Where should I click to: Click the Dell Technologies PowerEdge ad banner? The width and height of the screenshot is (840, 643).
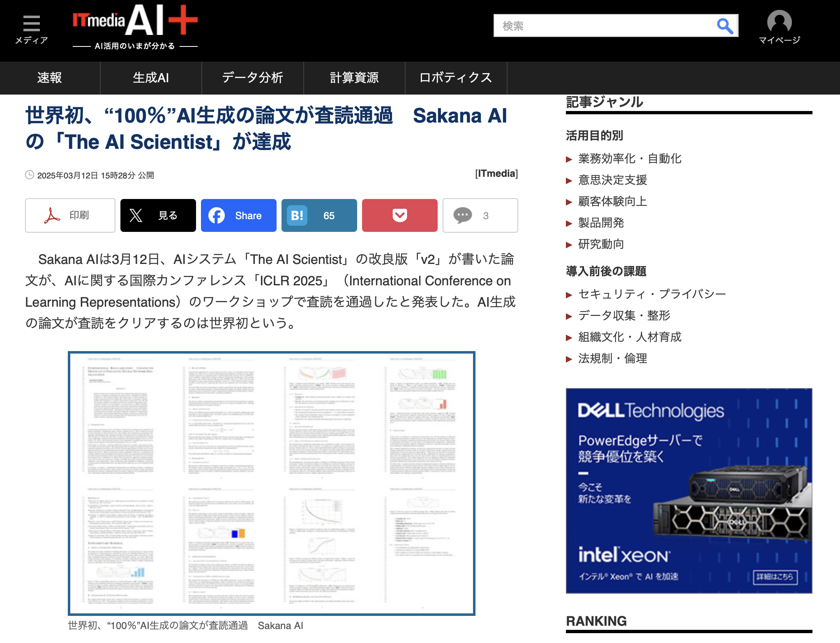click(x=689, y=491)
